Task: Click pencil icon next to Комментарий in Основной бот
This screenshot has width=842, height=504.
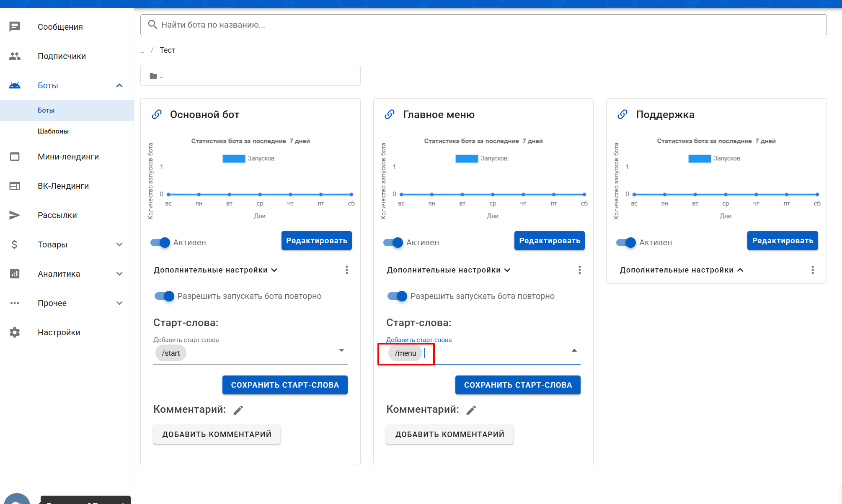Action: (238, 410)
